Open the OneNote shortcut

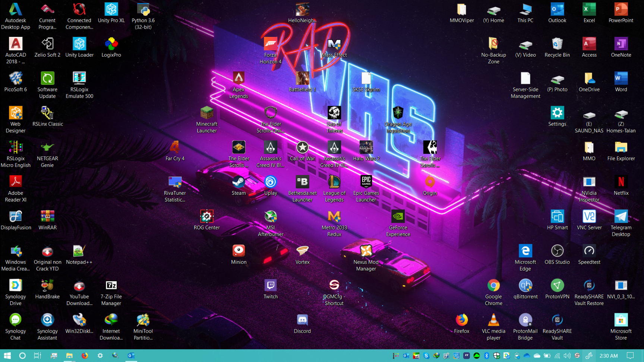click(x=621, y=47)
